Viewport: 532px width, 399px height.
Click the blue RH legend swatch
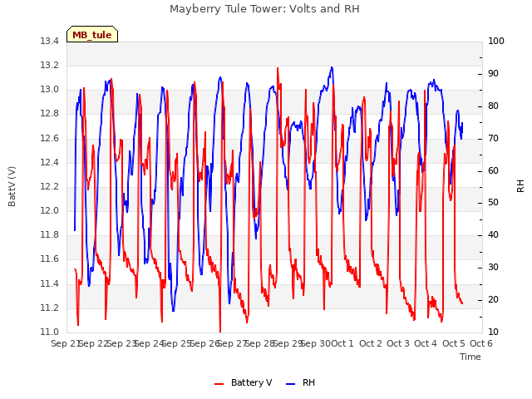(x=291, y=384)
